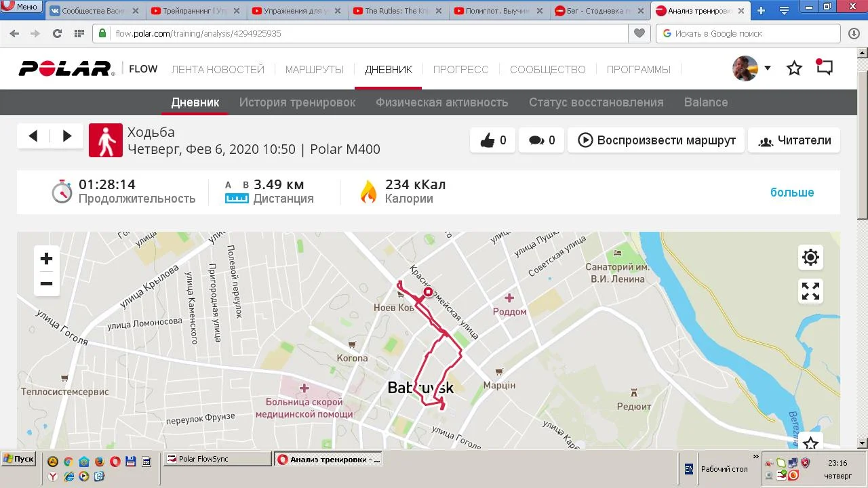The image size is (868, 488).
Task: Launch Firefox from quick launch
Action: coord(99,462)
